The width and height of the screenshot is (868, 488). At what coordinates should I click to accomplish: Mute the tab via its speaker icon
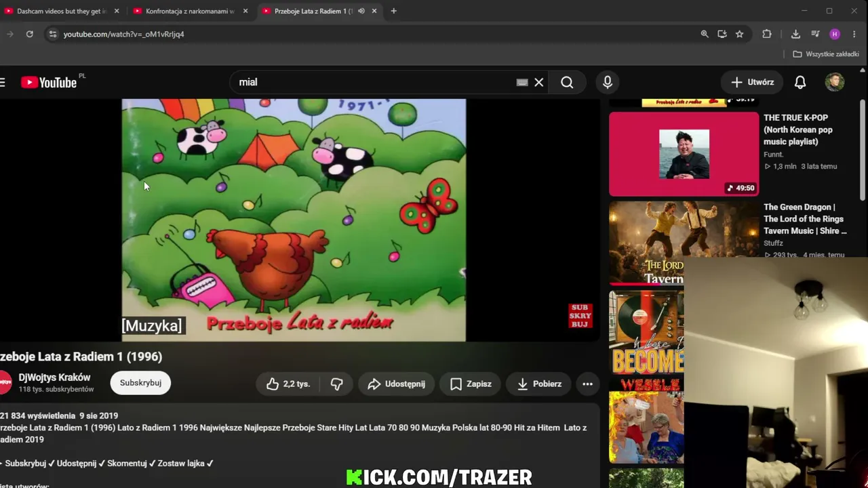[361, 11]
